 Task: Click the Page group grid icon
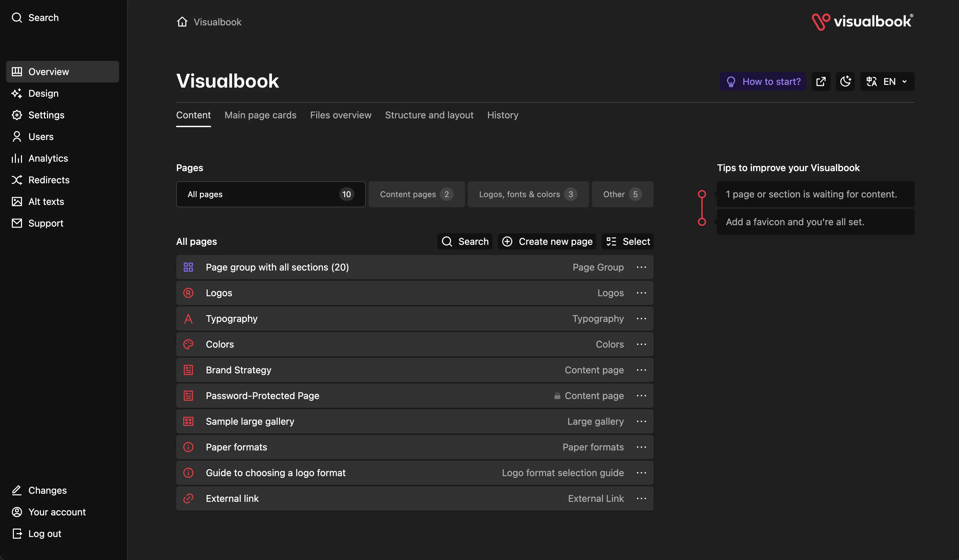coord(188,267)
